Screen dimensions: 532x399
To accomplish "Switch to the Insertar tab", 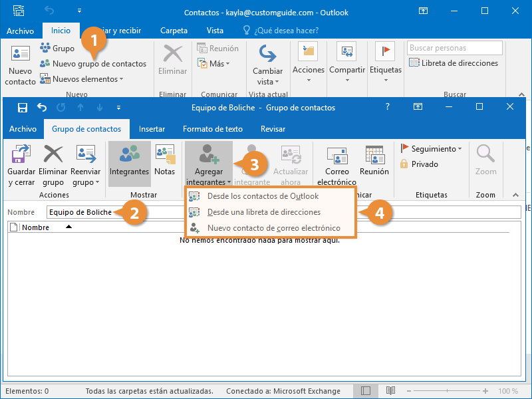I will (x=152, y=129).
